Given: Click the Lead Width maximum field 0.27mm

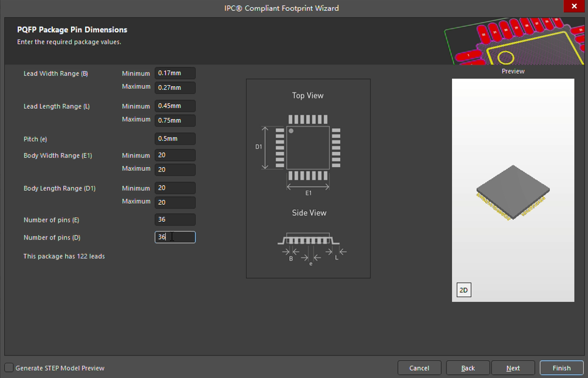Looking at the screenshot, I should (175, 88).
